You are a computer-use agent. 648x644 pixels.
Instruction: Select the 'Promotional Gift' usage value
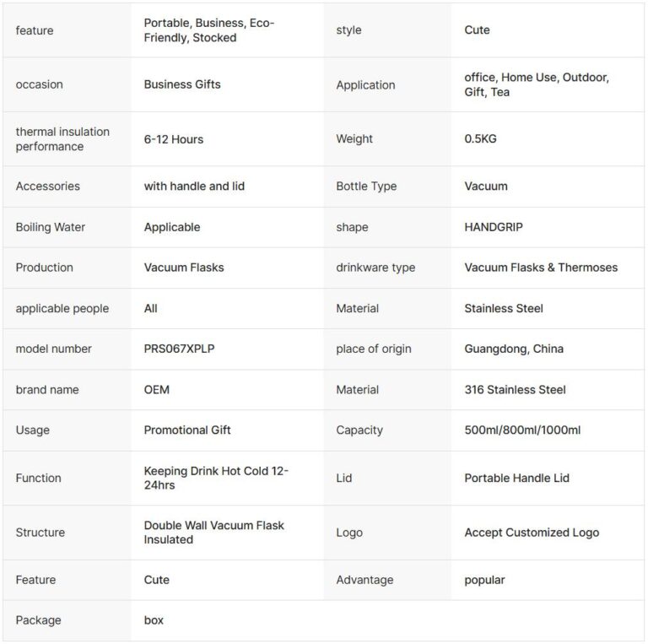(186, 430)
